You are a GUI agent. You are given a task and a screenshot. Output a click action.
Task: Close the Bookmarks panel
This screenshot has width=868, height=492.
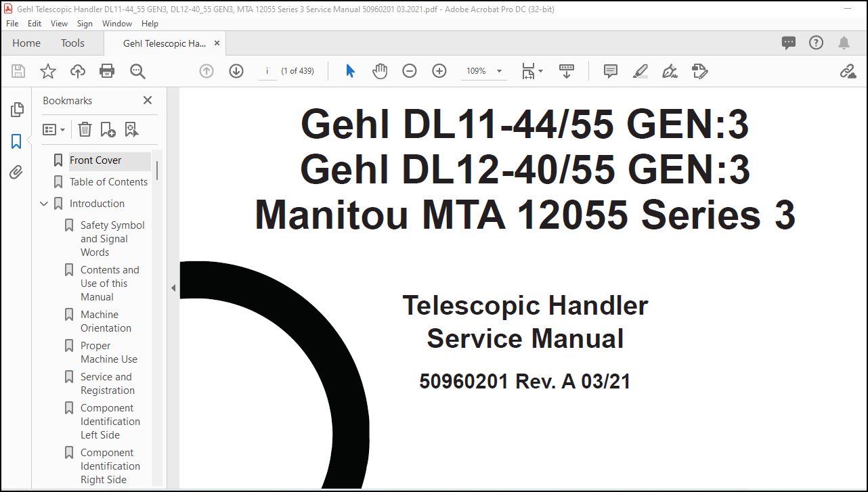click(x=148, y=100)
